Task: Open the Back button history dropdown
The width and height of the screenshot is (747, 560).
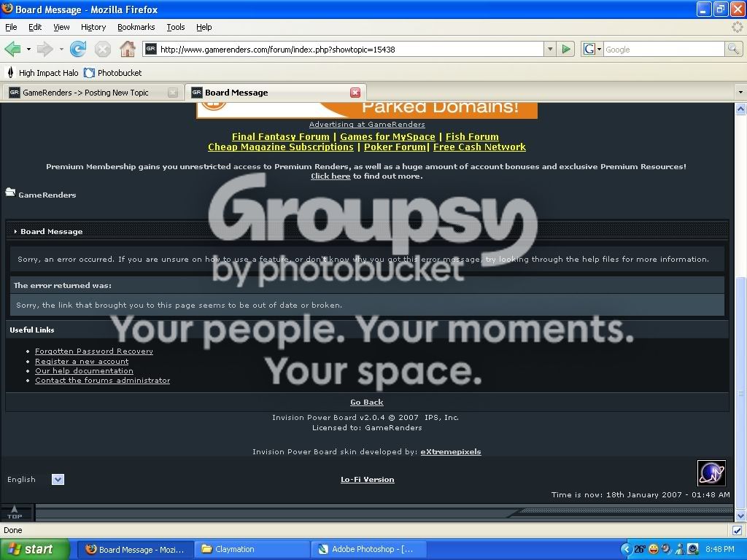Action: click(28, 49)
